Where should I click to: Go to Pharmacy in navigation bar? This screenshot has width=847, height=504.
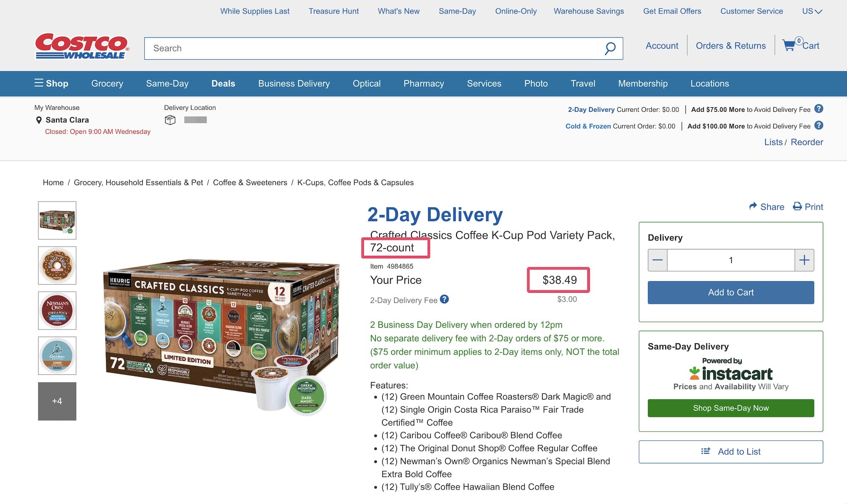click(x=423, y=83)
